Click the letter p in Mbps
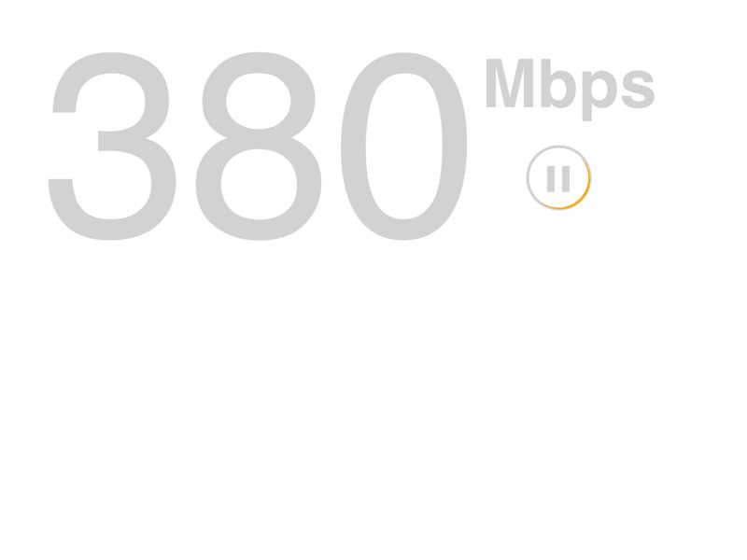The height and width of the screenshot is (560, 747). click(600, 95)
